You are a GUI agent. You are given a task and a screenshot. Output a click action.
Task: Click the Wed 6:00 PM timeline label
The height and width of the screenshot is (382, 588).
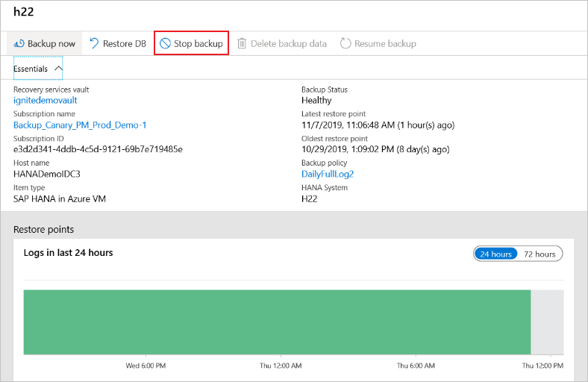[146, 366]
